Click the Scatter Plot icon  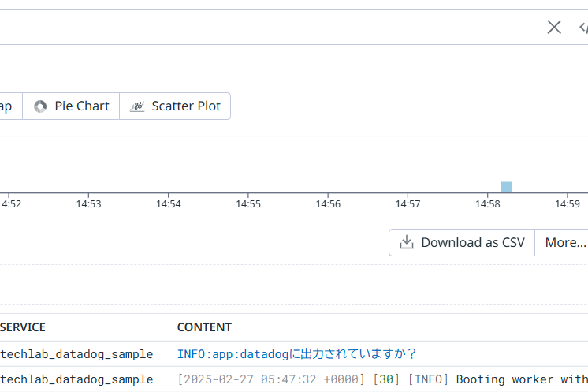pyautogui.click(x=137, y=106)
